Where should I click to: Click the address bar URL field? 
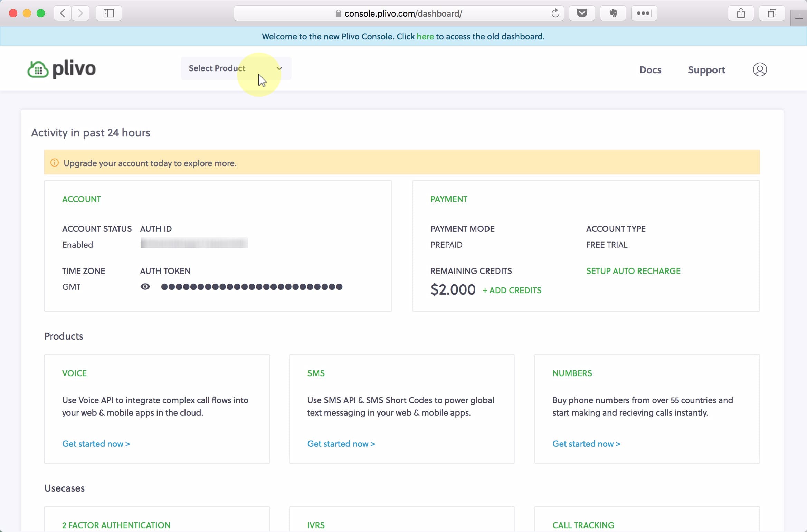pyautogui.click(x=399, y=13)
